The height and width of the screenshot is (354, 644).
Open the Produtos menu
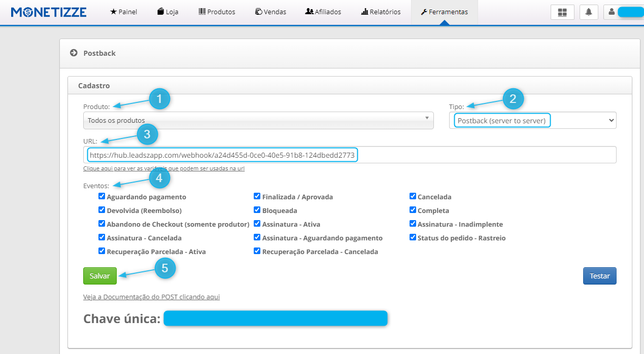[x=217, y=12]
